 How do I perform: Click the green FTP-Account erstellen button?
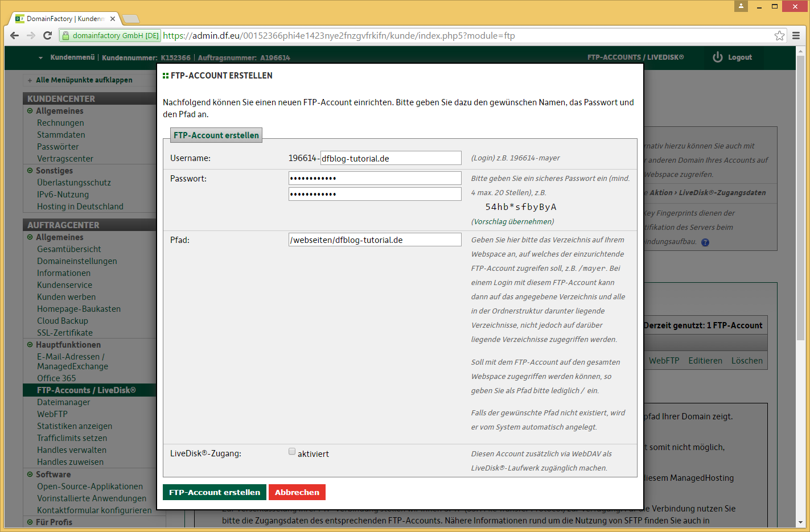click(x=215, y=492)
